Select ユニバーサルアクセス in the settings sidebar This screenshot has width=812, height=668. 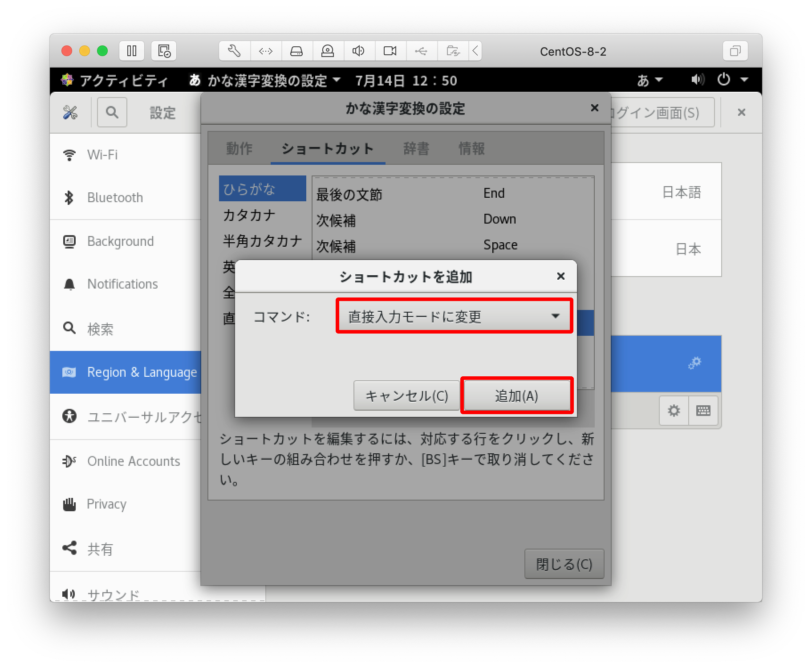click(126, 417)
